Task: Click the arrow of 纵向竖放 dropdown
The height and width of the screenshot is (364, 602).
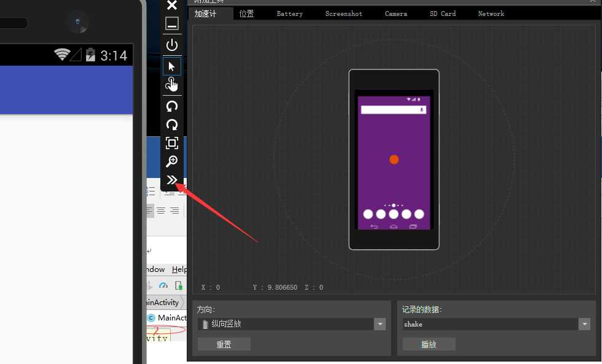Action: pyautogui.click(x=380, y=324)
